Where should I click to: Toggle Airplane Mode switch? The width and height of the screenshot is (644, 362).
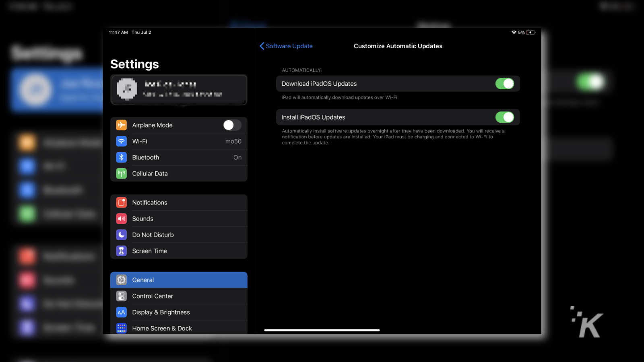(232, 125)
